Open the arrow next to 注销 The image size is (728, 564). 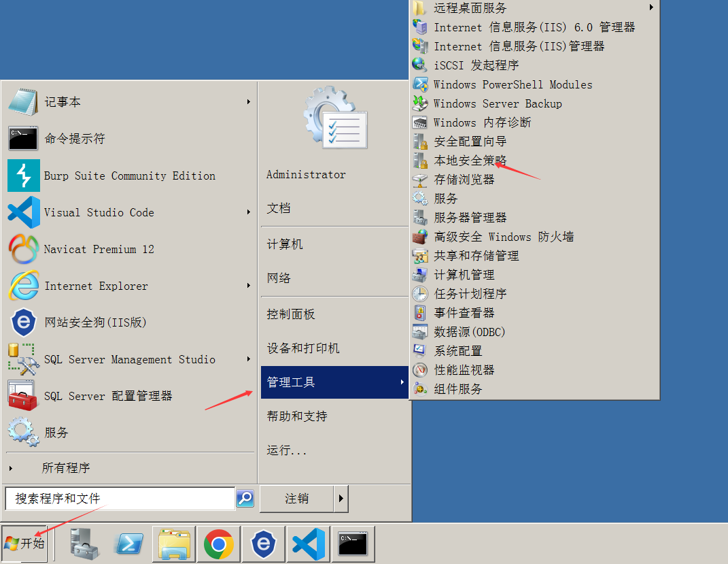341,499
